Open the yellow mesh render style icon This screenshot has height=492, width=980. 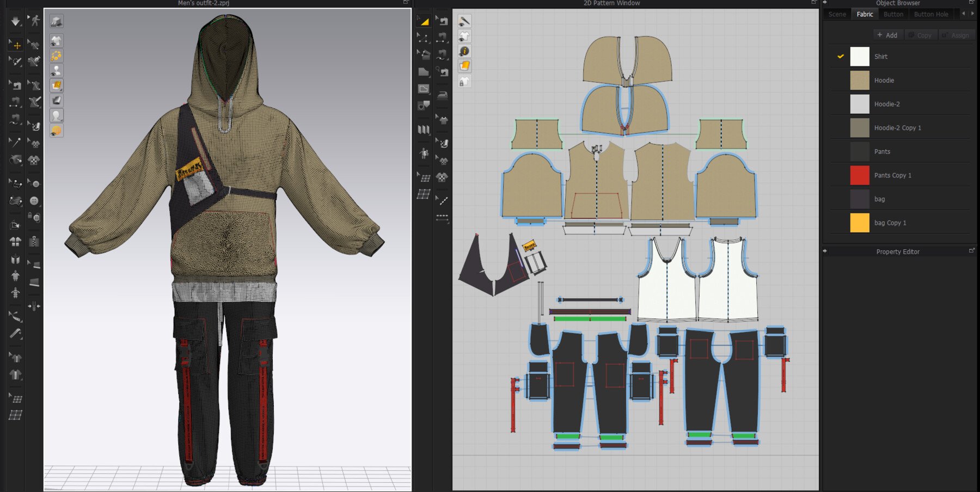56,85
